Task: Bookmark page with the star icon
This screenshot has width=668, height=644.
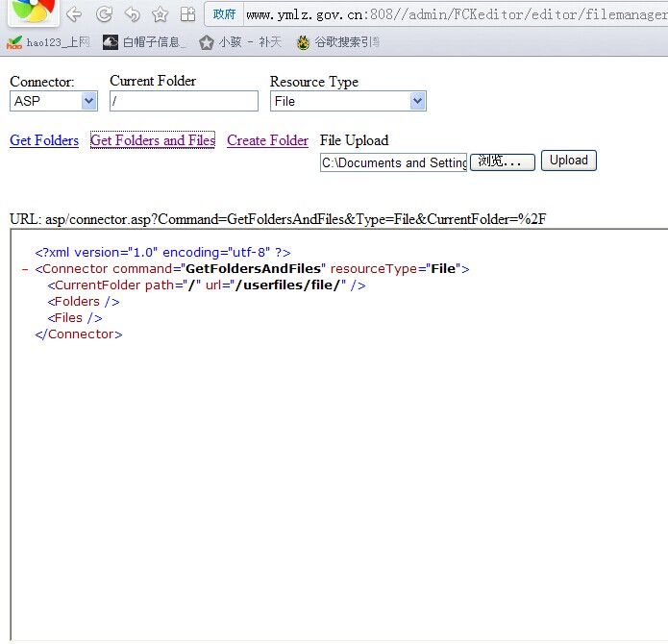Action: click(161, 15)
